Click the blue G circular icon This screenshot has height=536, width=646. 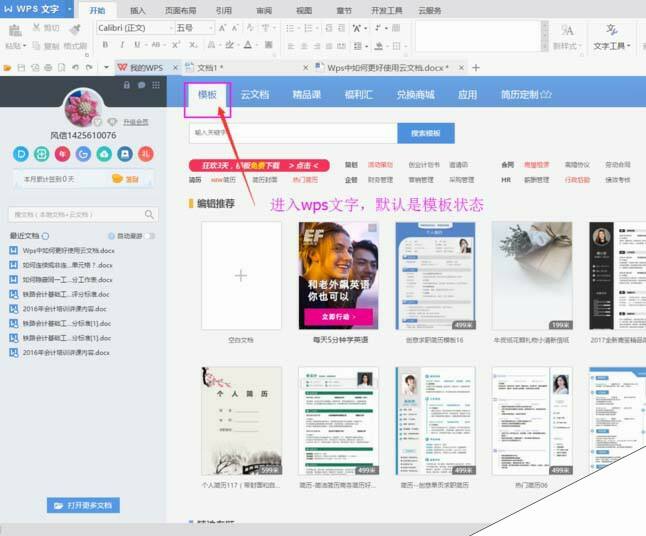(x=83, y=154)
